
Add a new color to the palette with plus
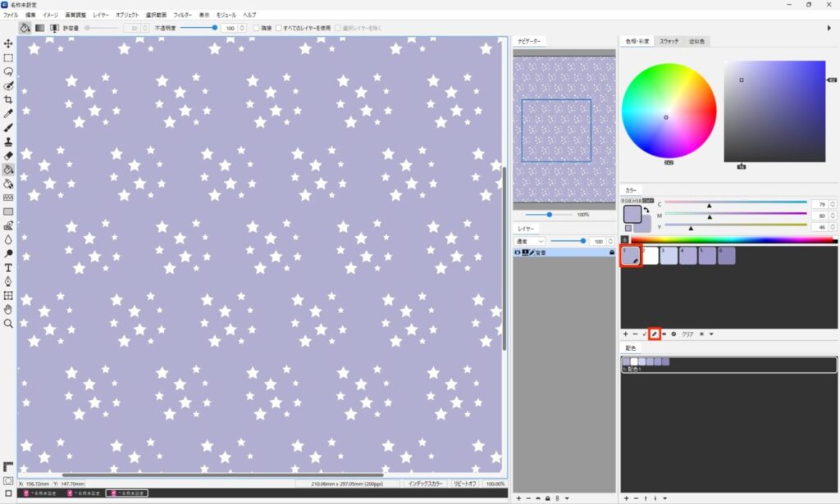625,334
